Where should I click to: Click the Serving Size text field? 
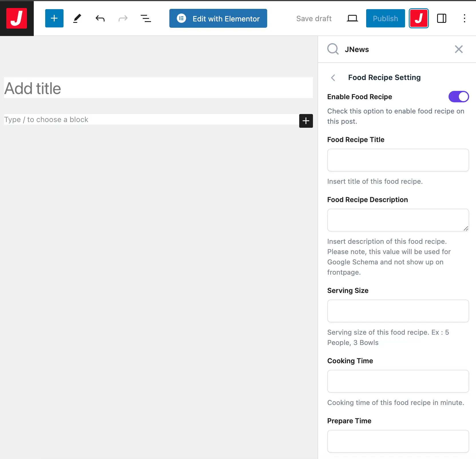[398, 311]
